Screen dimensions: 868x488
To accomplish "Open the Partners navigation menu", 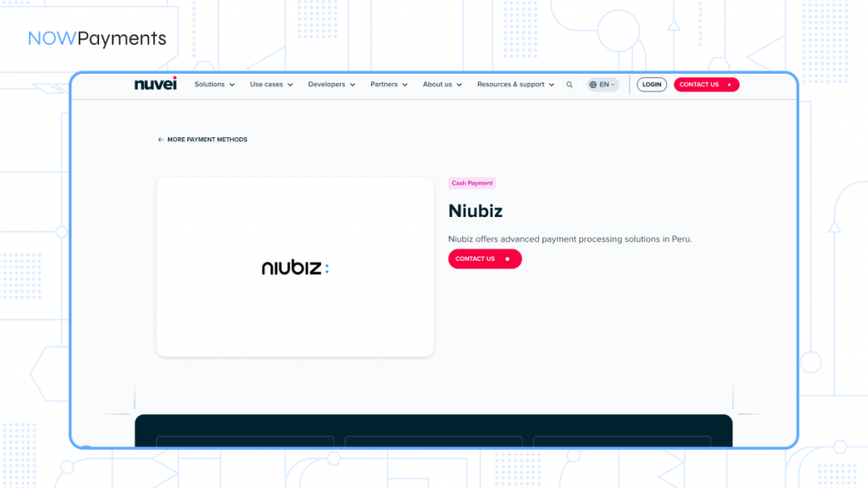I will coord(389,85).
